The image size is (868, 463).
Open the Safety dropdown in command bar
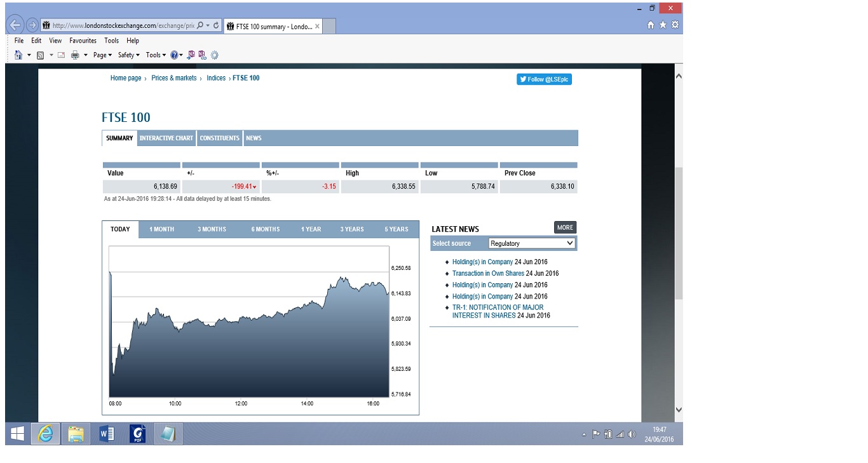pos(128,55)
